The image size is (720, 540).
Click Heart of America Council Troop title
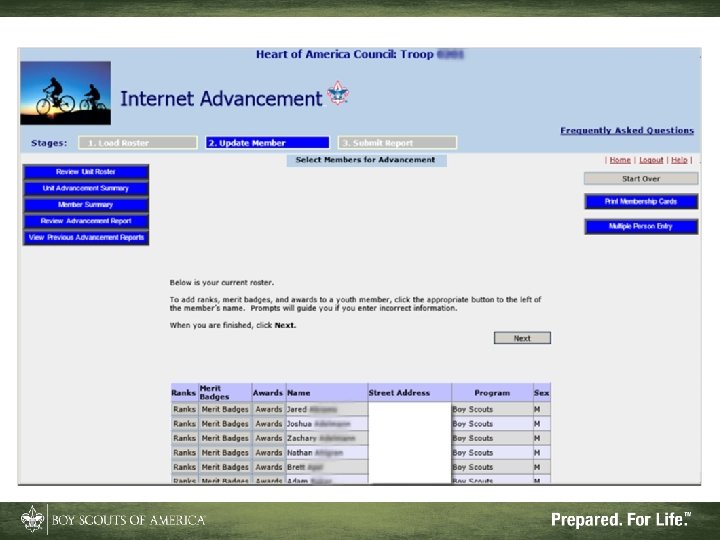pyautogui.click(x=360, y=54)
